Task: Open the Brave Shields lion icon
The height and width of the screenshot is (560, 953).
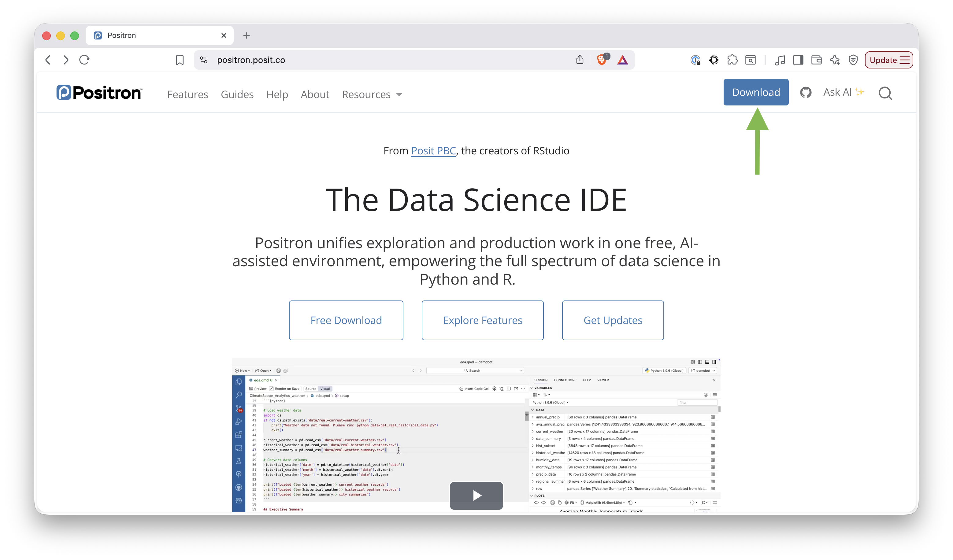Action: point(602,59)
